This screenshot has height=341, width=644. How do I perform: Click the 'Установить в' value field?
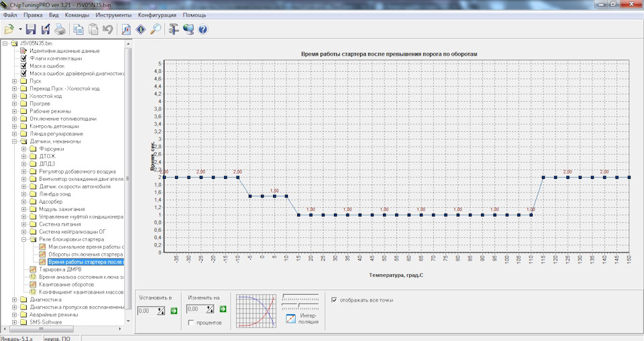[x=147, y=311]
